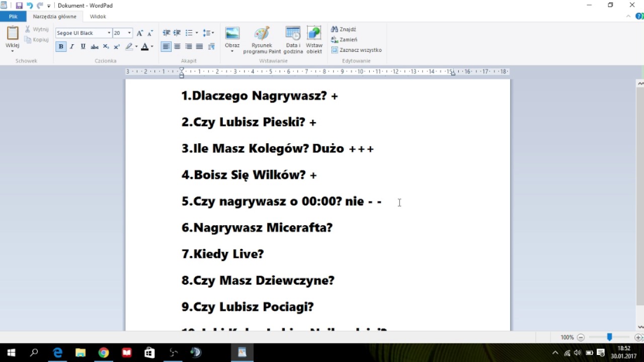
Task: Open volume control in system tray
Action: pos(578,353)
